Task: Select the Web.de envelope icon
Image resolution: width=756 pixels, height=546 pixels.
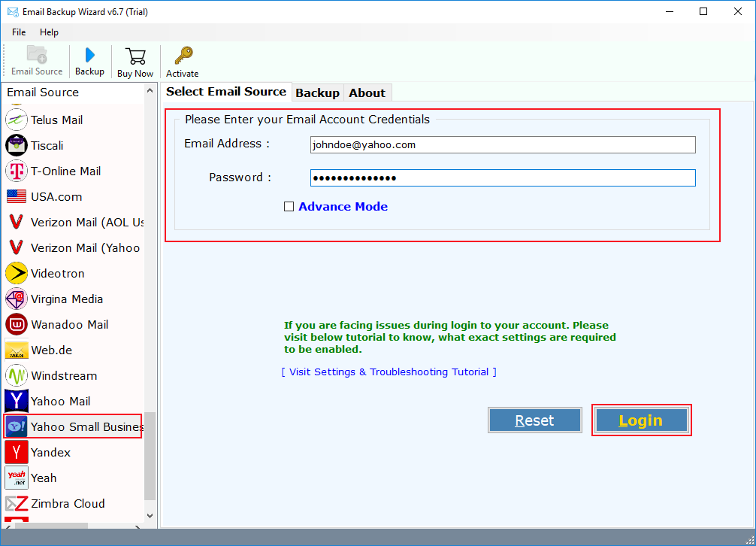Action: pos(17,350)
